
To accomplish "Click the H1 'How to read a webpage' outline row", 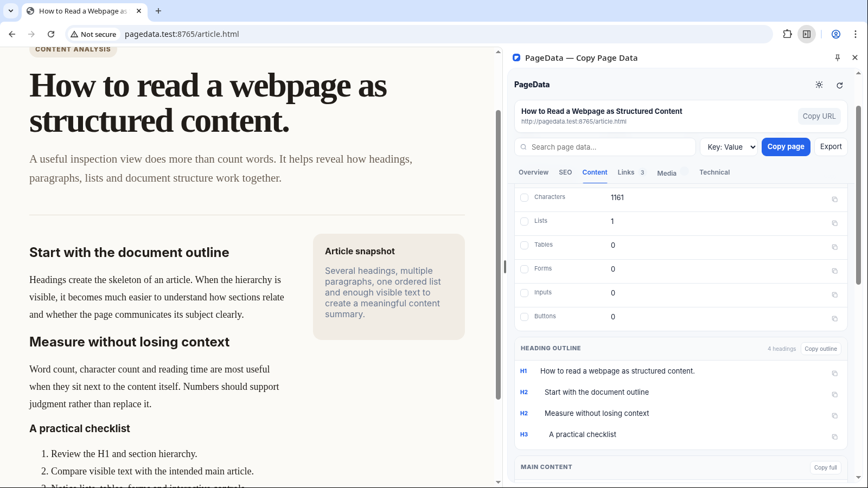I will [680, 371].
